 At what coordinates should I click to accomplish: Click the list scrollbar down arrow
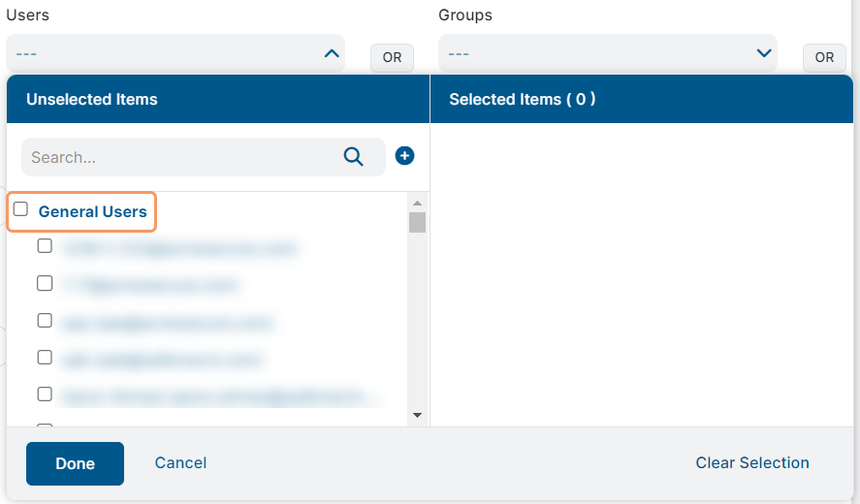417,415
